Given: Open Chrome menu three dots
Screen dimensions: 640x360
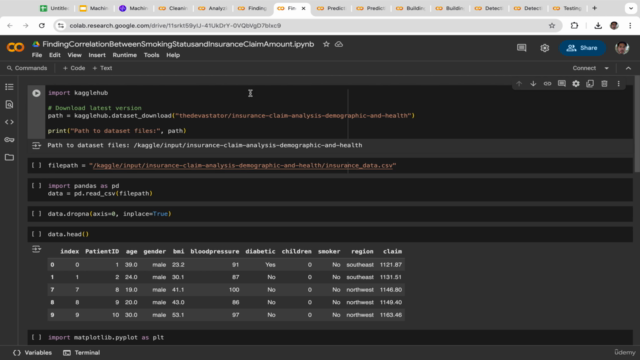Looking at the screenshot, I should click(x=630, y=25).
